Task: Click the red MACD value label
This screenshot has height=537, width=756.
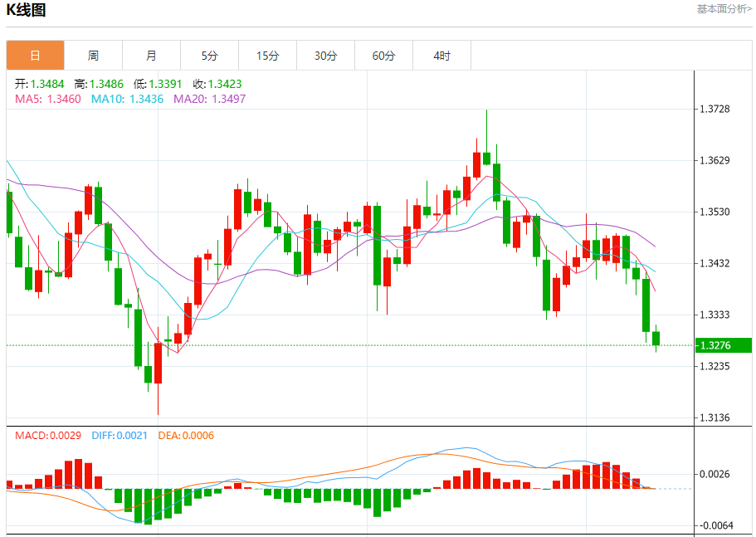Action: [48, 436]
